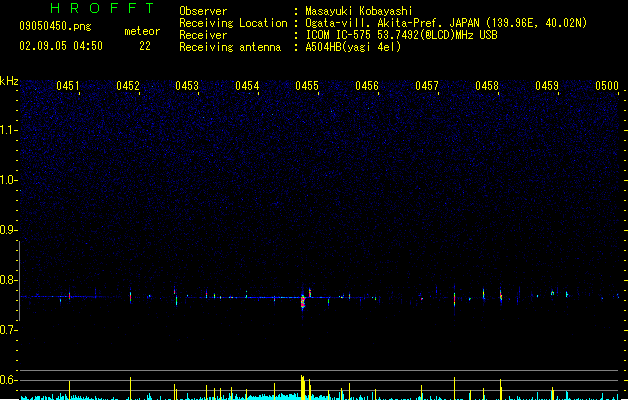Viewport: 629px width, 400px height.
Task: Click the kHz axis unit label
Action: tap(9, 81)
